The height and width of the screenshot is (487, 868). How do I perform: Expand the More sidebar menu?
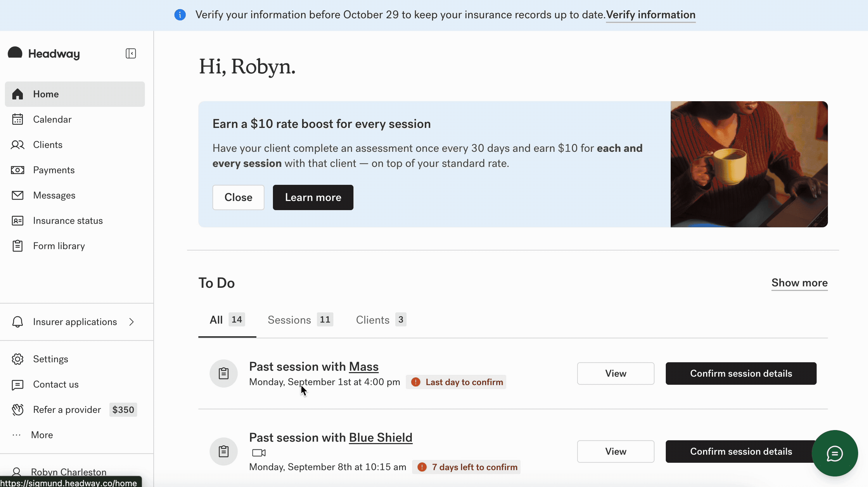tap(42, 435)
